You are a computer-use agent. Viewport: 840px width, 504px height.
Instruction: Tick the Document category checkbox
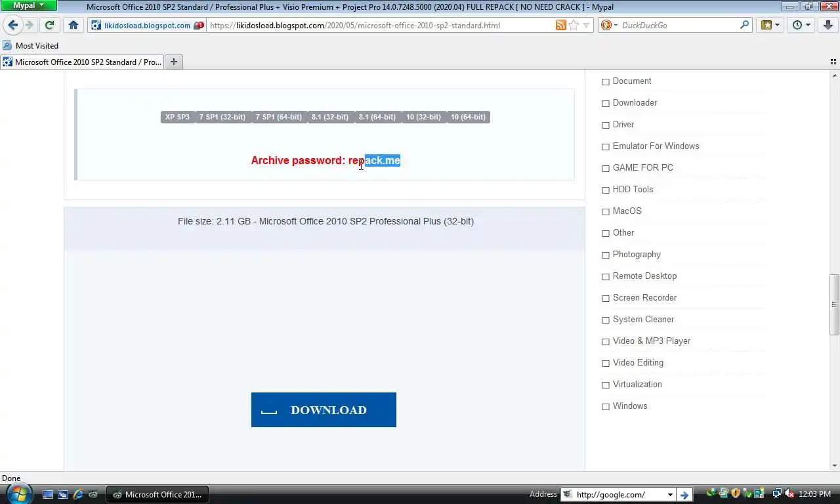[606, 82]
